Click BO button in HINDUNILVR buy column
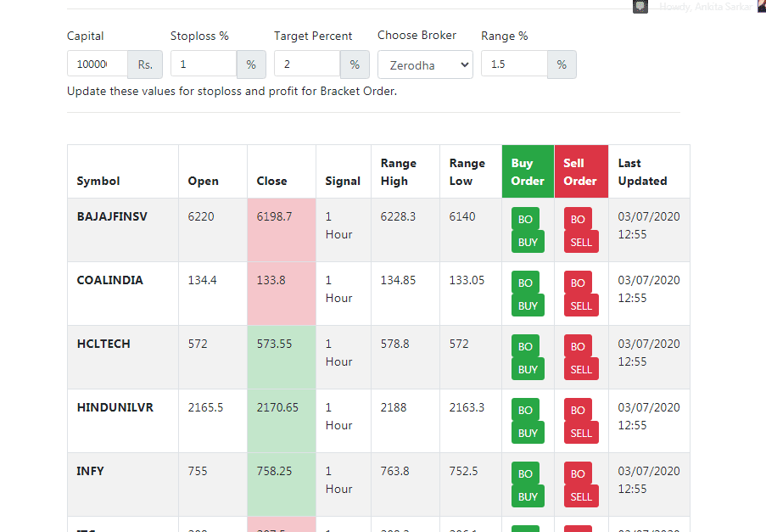 (525, 410)
